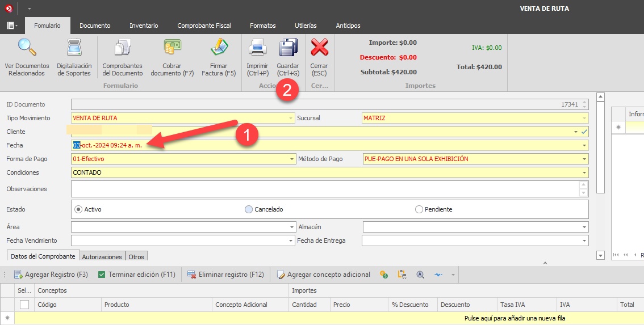
Task: Open Ver Documentos Relacionados magnifier tool
Action: point(27,57)
